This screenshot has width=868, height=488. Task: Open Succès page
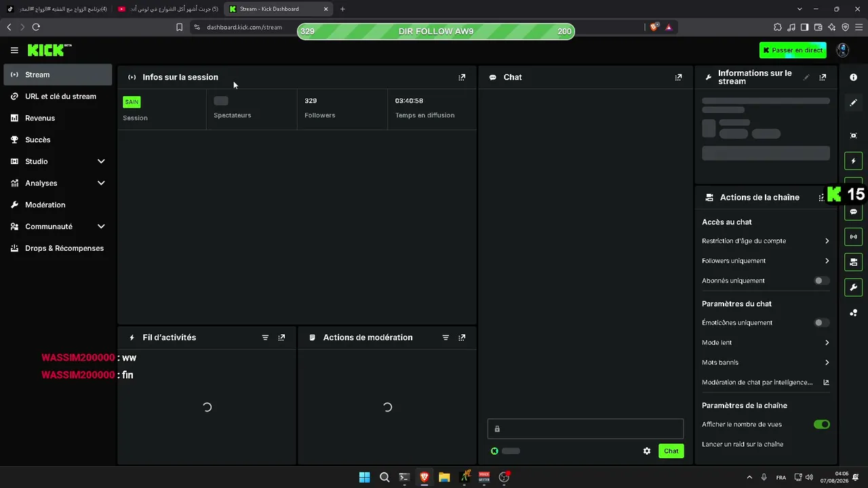[58, 140]
